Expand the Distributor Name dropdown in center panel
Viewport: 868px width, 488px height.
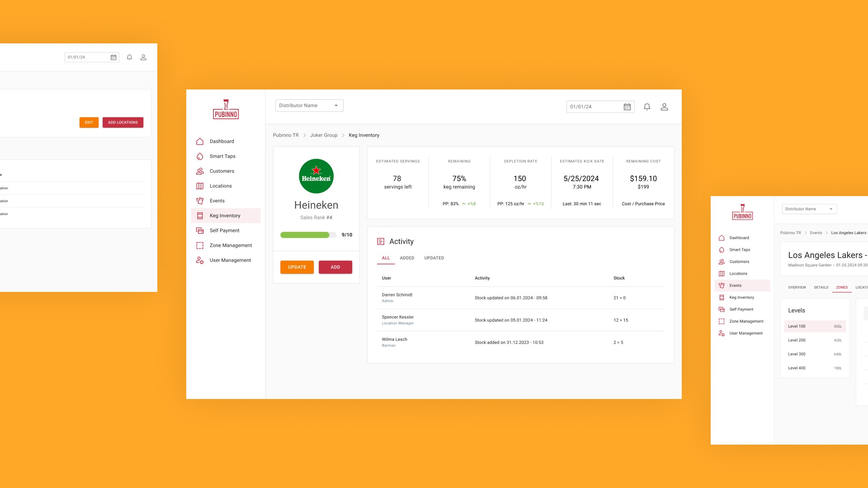(309, 106)
